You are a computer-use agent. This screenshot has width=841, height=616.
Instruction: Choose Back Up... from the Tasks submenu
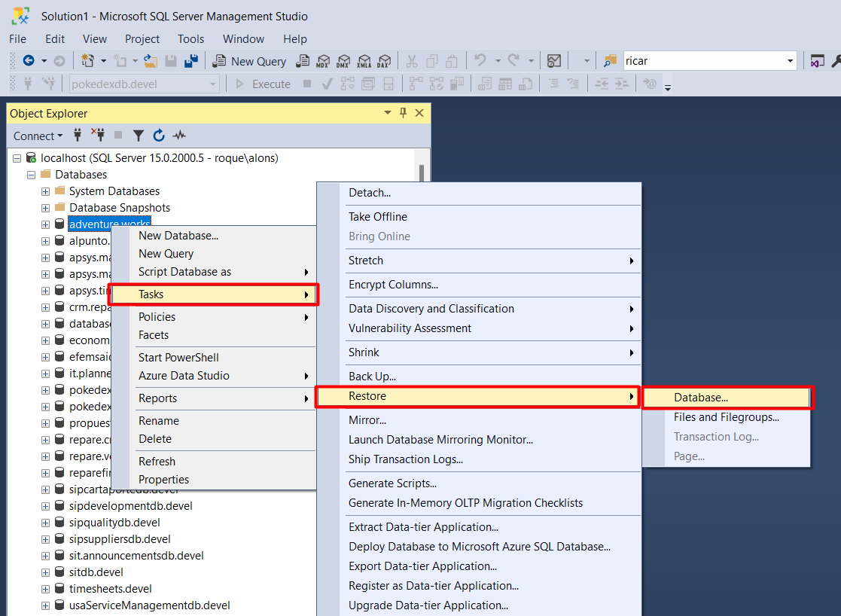372,377
